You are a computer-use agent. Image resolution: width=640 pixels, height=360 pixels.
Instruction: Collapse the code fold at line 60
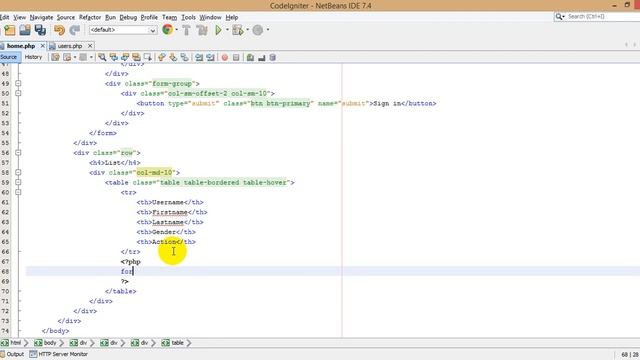pos(18,192)
